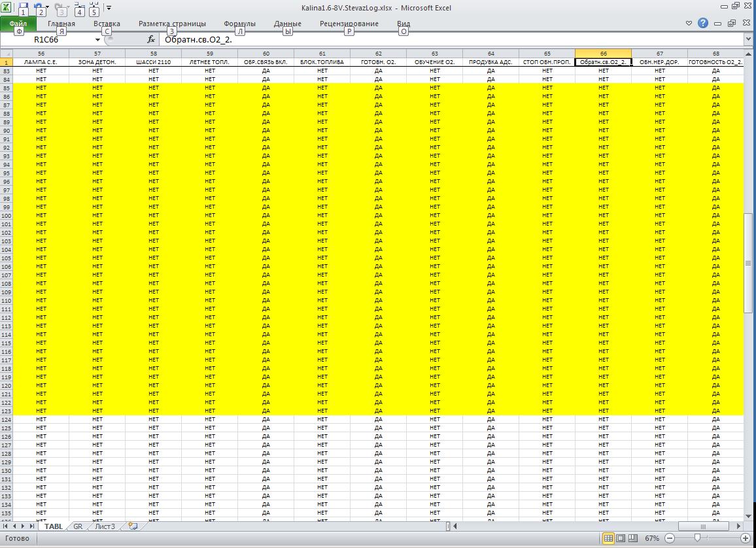Expand the ribbon with the chevron
The width and height of the screenshot is (756, 548).
[689, 24]
